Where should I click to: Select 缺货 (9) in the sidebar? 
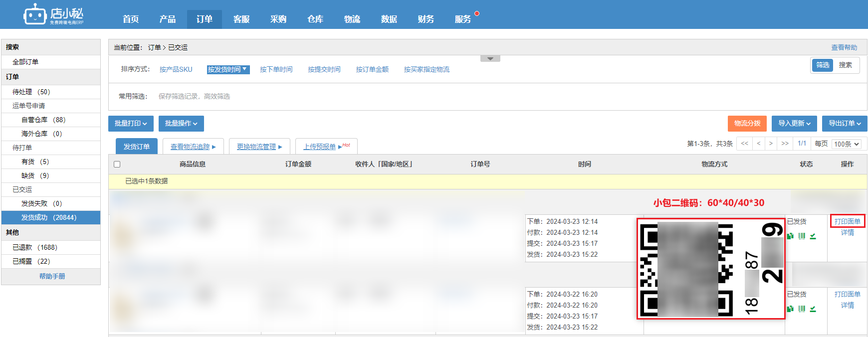(x=51, y=175)
